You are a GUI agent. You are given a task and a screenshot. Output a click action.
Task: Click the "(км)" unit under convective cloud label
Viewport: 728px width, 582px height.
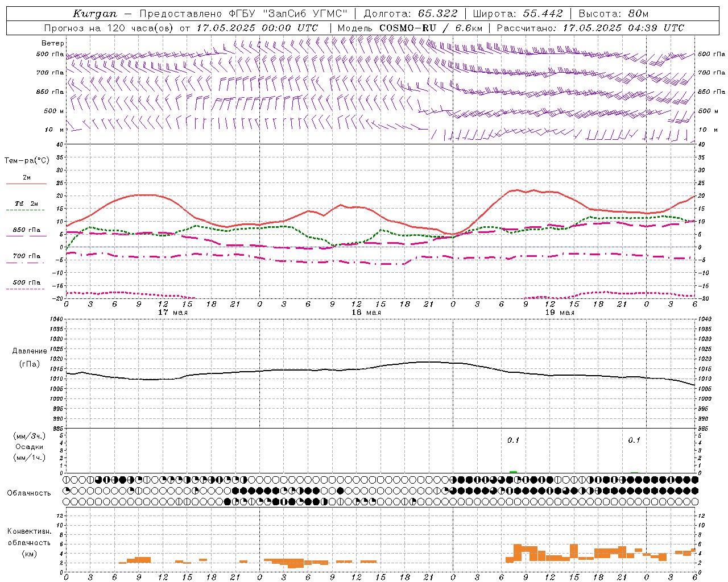coord(30,554)
